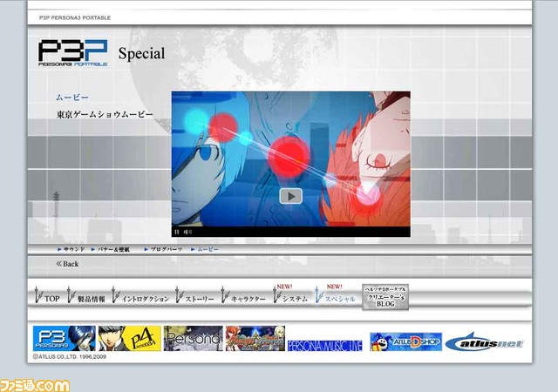
Task: Click the video player black control bar
Action: coord(290,232)
